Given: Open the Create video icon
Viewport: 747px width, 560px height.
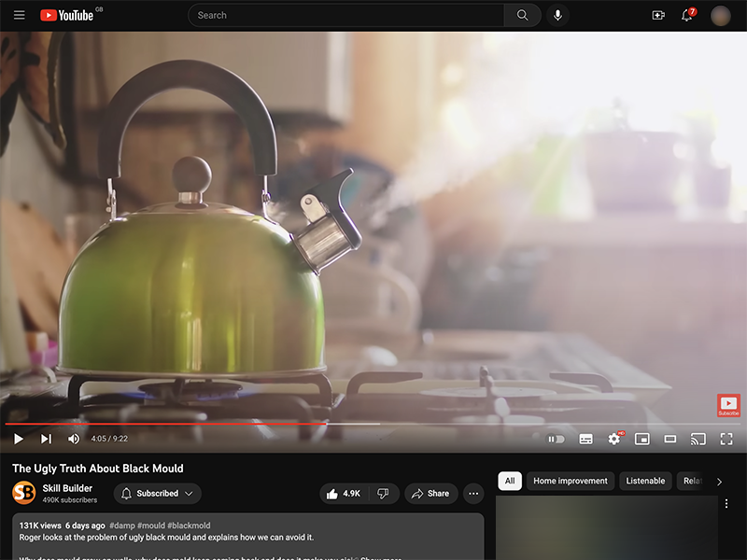Looking at the screenshot, I should click(x=658, y=15).
